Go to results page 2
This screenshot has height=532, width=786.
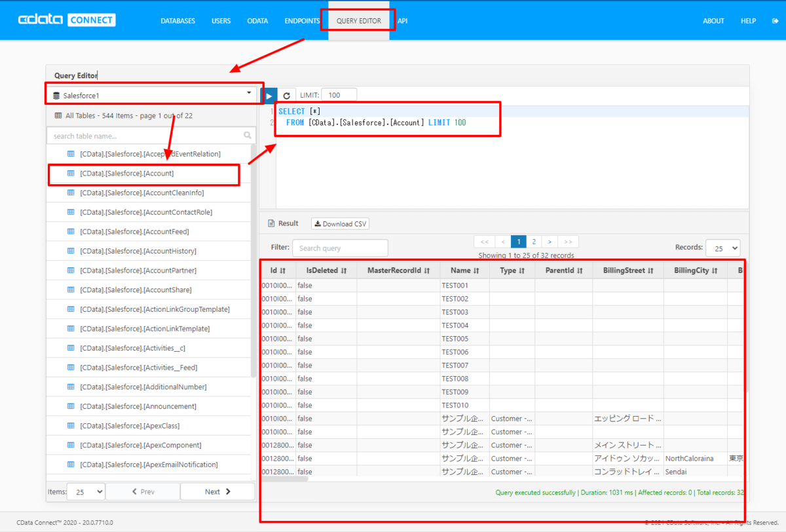pos(534,242)
